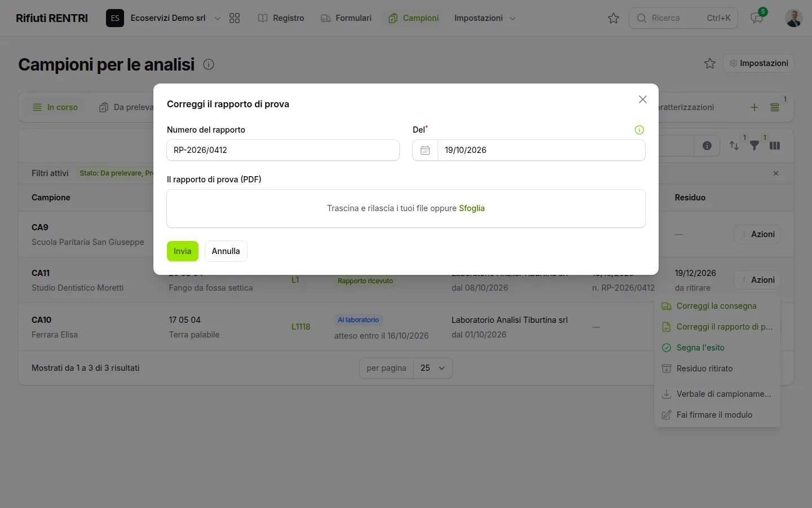
Task: Open the page Impostazioni button
Action: tap(759, 63)
